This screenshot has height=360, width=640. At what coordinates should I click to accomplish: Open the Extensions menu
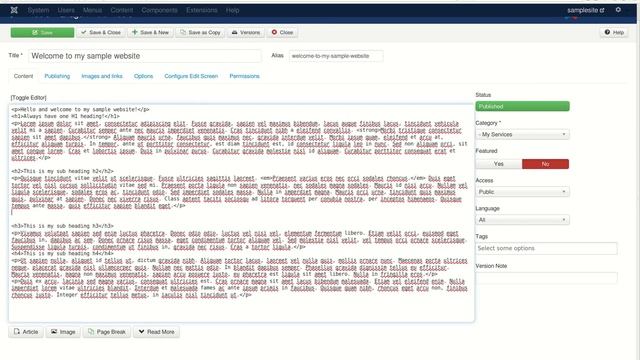202,10
